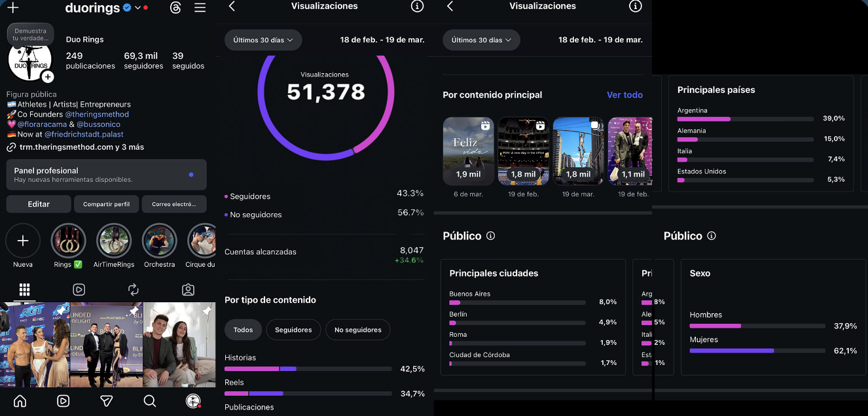The width and height of the screenshot is (868, 416).
Task: Open the hamburger menu in profile header
Action: point(200,8)
